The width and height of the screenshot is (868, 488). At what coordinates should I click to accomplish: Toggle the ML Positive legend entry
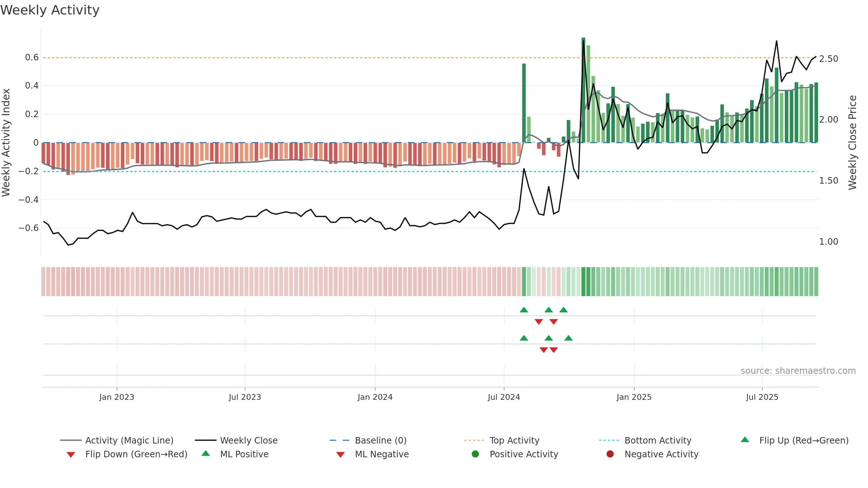click(x=235, y=454)
